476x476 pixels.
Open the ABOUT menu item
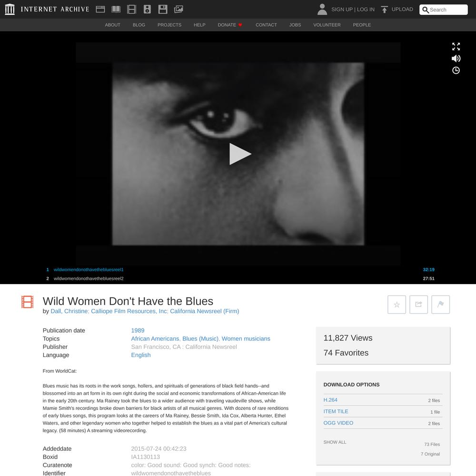[x=113, y=25]
